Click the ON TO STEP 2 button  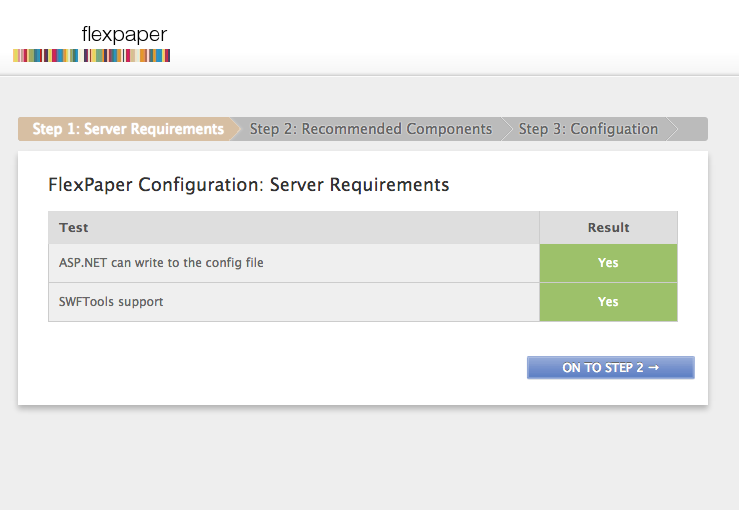click(x=611, y=367)
